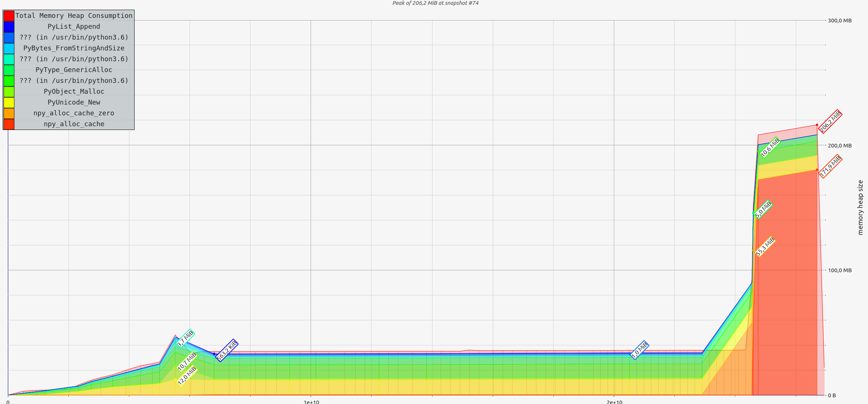Click the 563,2 KiB data label
This screenshot has height=404, width=868.
[x=227, y=350]
